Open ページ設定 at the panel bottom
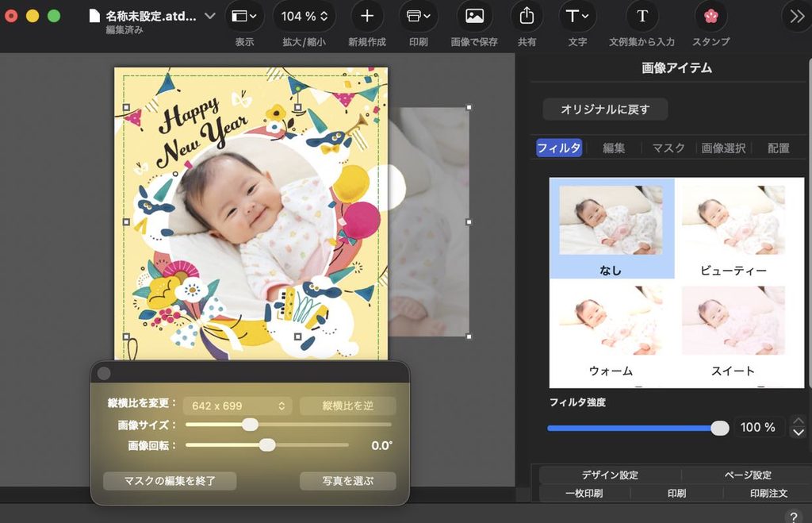Screen dimensions: 812x523 pyautogui.click(x=747, y=475)
